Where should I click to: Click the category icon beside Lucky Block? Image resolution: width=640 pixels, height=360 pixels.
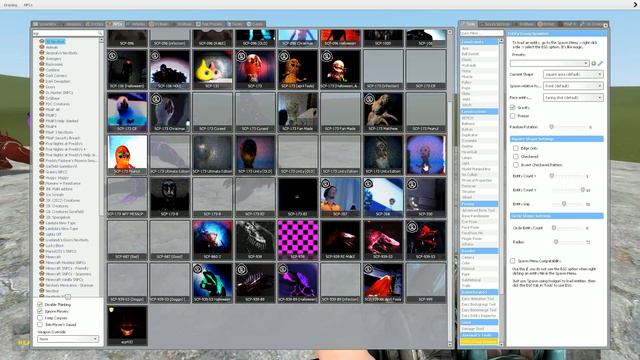pyautogui.click(x=42, y=245)
